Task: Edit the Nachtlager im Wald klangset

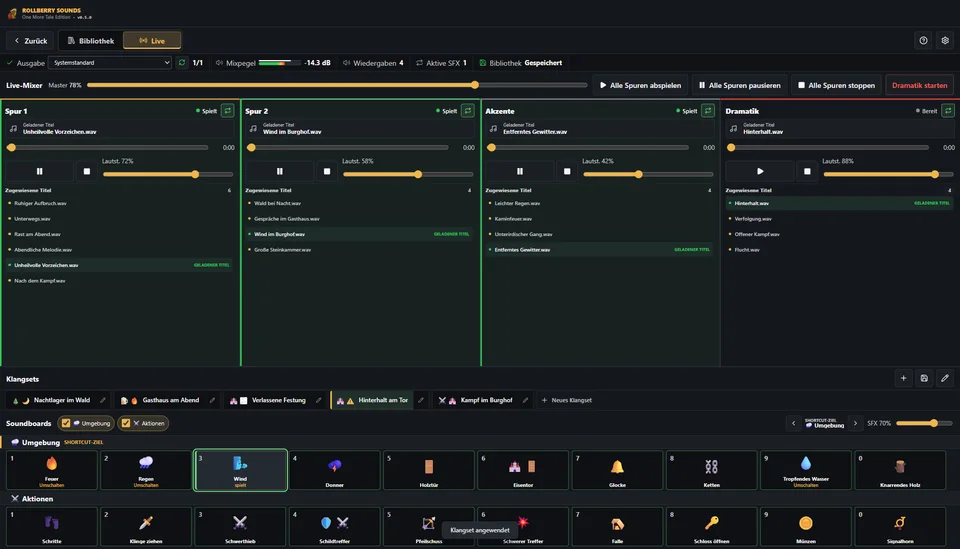Action: pos(102,400)
